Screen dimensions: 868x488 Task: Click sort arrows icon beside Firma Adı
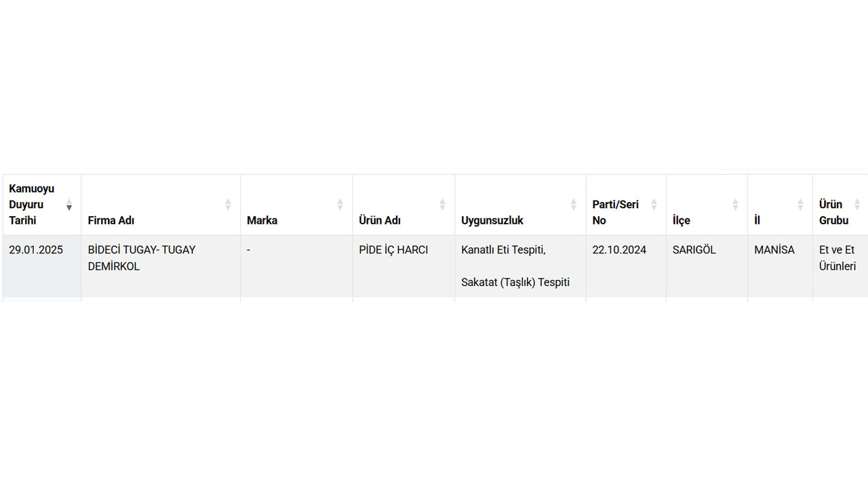coord(229,205)
